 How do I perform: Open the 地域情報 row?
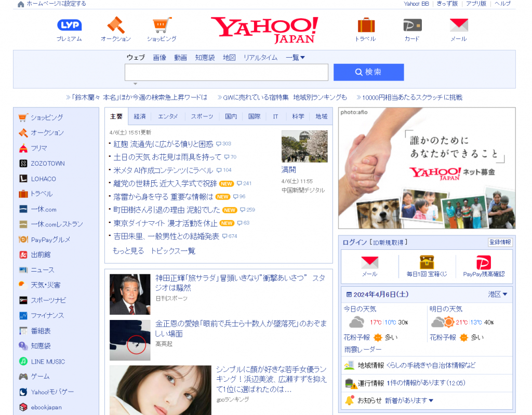(427, 366)
